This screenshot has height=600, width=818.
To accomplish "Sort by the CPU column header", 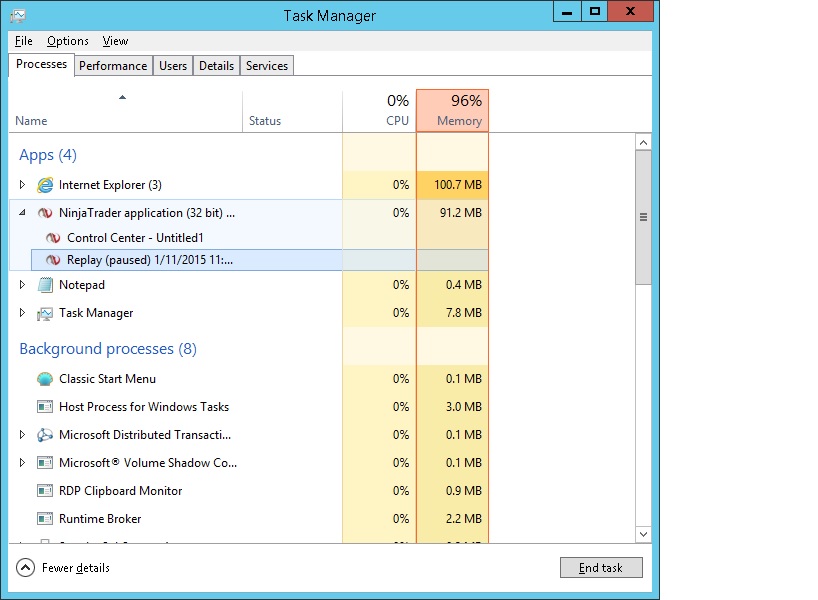I will (x=379, y=111).
